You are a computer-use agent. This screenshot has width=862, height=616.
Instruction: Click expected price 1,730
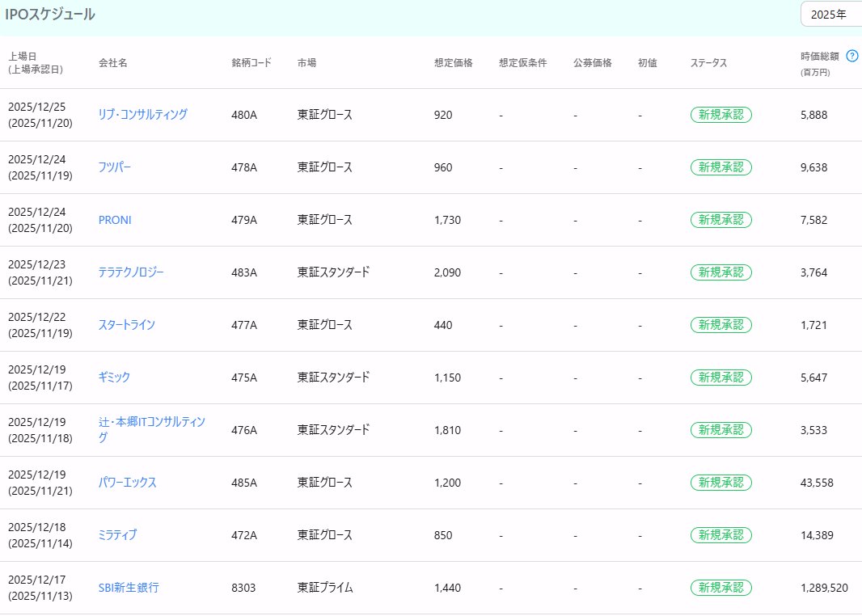pos(447,220)
